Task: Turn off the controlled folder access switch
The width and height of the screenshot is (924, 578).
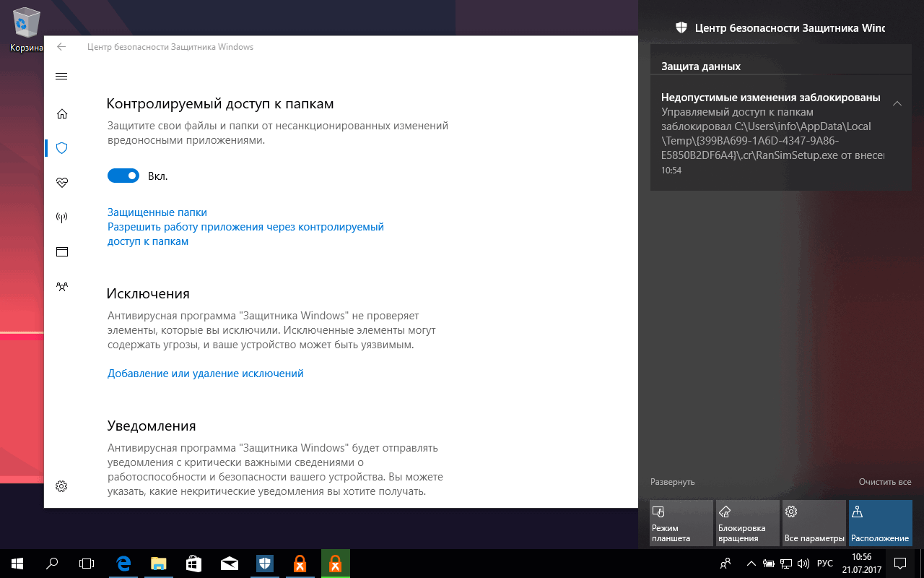Action: click(123, 176)
